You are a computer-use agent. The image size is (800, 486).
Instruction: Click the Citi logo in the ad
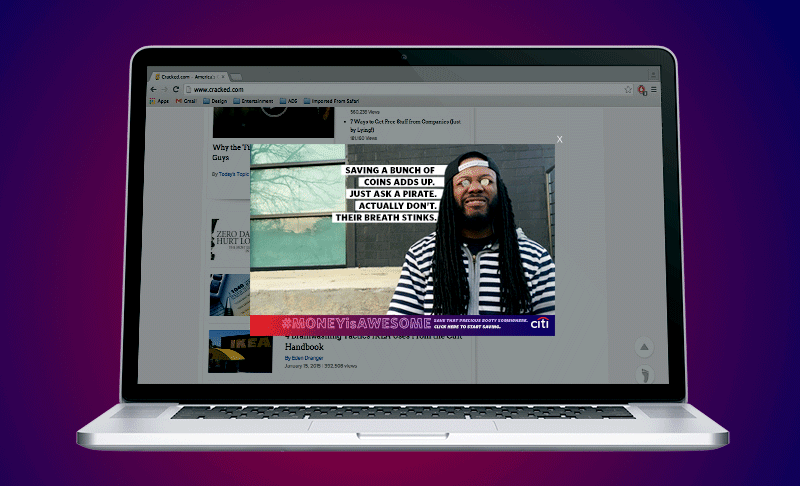[x=539, y=323]
